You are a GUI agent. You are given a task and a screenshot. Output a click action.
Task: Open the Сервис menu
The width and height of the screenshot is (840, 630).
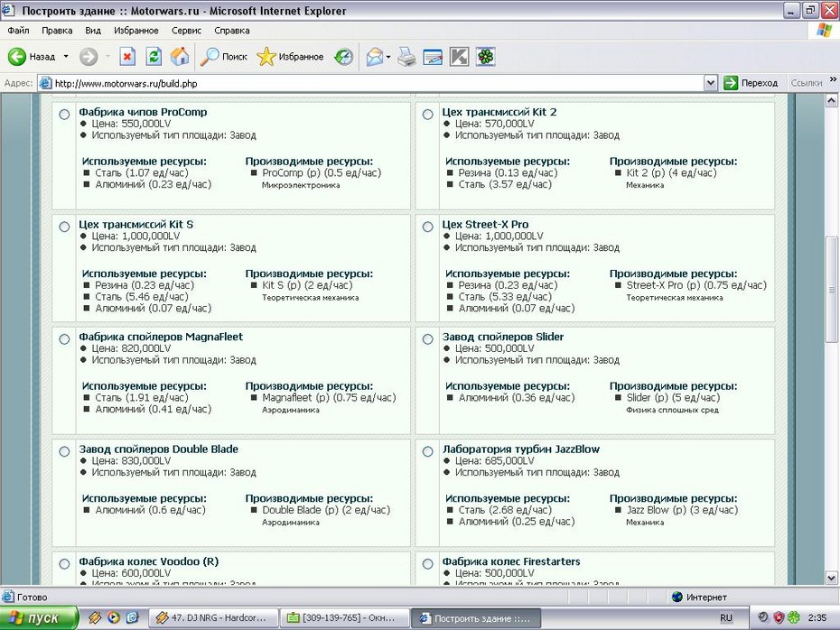pyautogui.click(x=186, y=31)
